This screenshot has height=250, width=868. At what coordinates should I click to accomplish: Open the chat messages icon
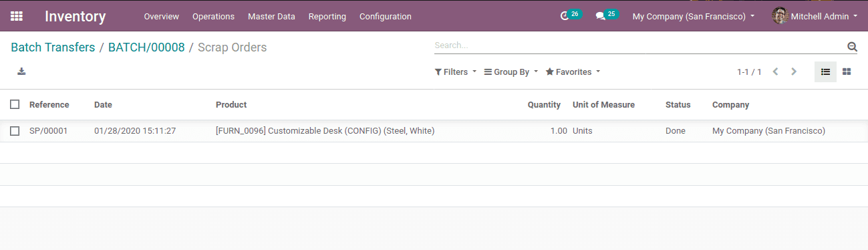point(601,16)
